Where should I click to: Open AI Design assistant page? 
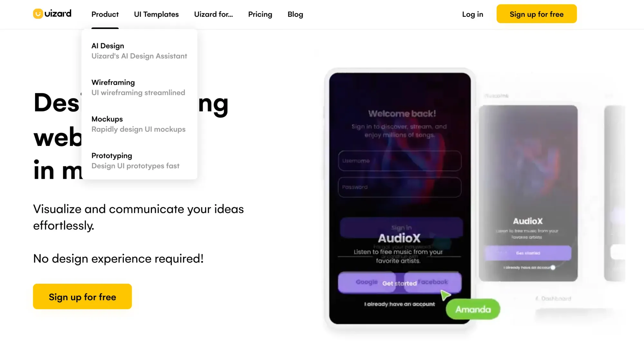(x=108, y=46)
